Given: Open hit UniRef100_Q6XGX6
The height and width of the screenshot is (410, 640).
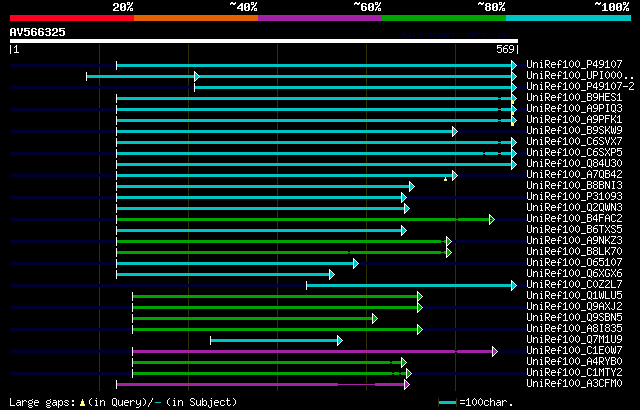Looking at the screenshot, I should click(574, 274).
